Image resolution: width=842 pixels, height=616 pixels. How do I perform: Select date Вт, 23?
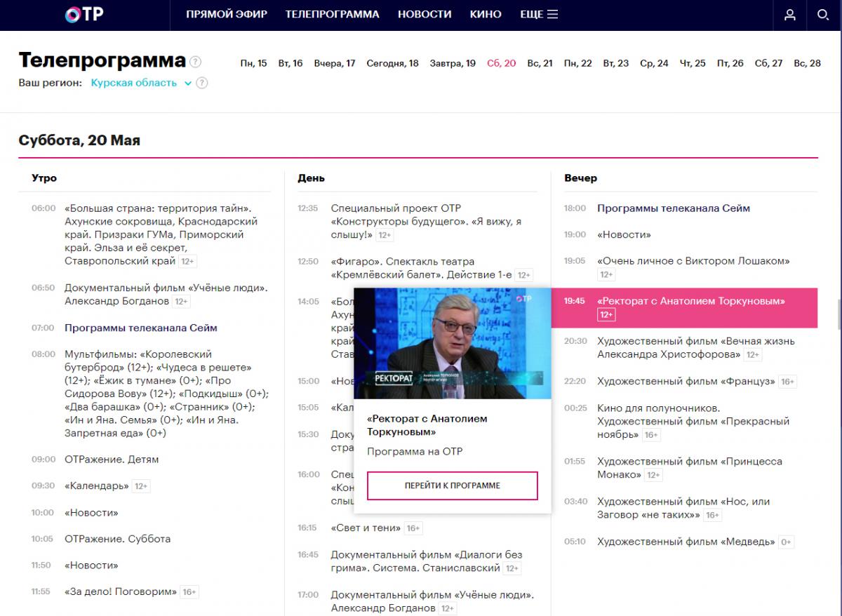pyautogui.click(x=616, y=63)
